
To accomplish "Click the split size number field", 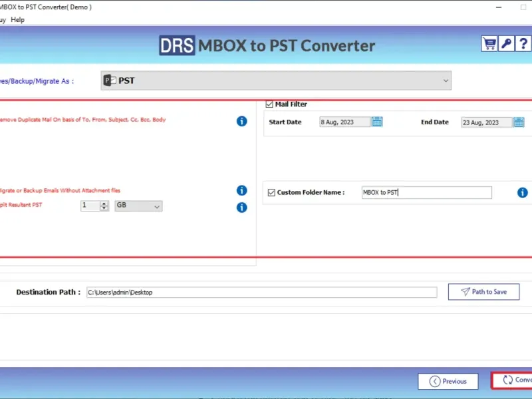I will (90, 205).
